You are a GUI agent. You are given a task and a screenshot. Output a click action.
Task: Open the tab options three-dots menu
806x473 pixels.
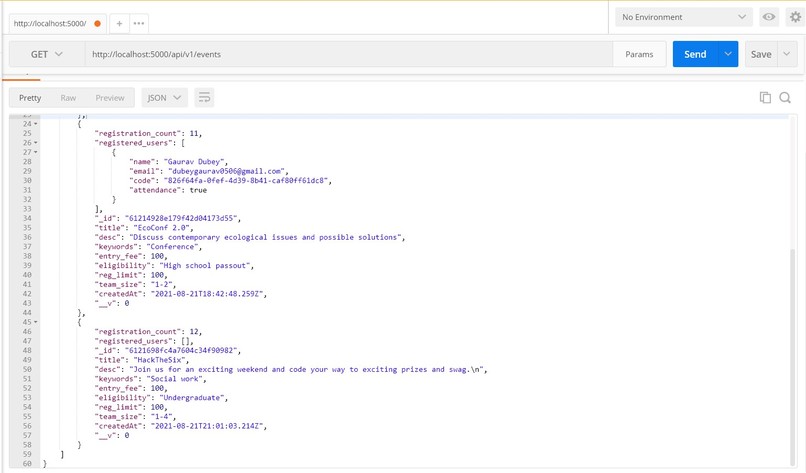(x=139, y=23)
